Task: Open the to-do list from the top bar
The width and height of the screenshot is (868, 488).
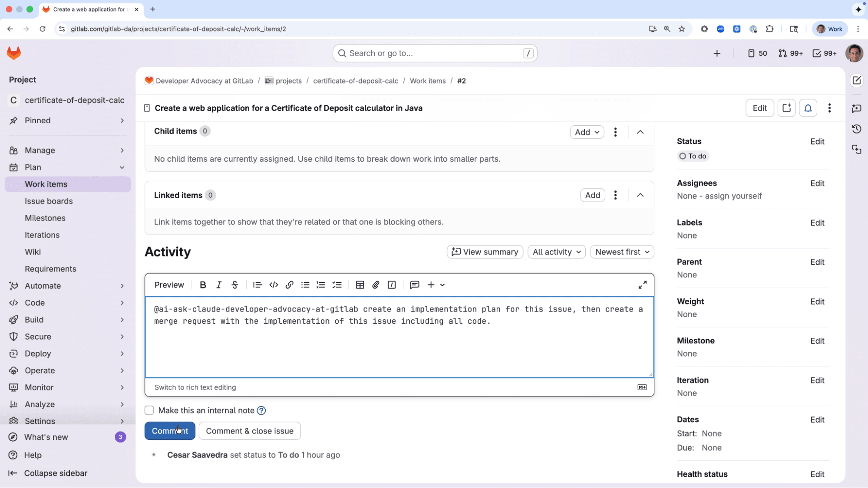Action: (x=824, y=53)
